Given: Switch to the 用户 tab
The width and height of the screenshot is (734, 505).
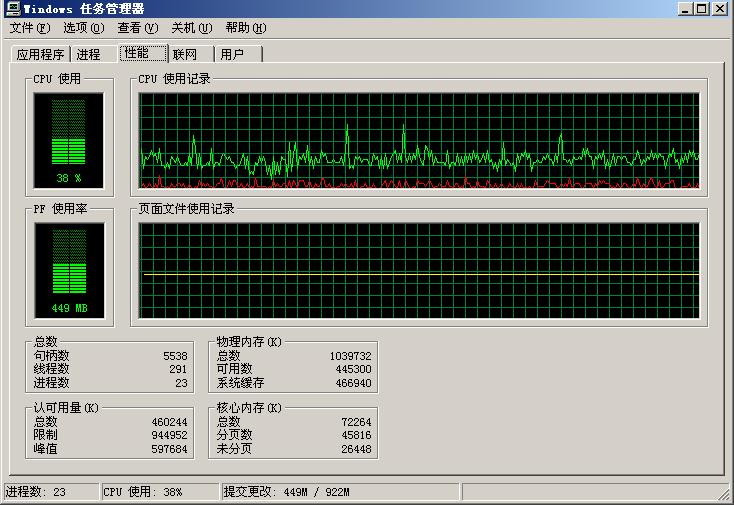Looking at the screenshot, I should (x=238, y=55).
